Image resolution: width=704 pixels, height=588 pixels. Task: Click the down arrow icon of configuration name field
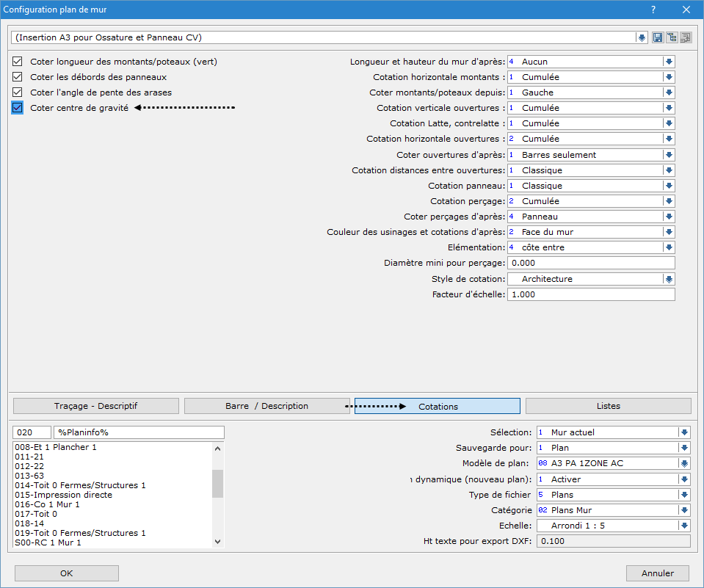[x=642, y=37]
